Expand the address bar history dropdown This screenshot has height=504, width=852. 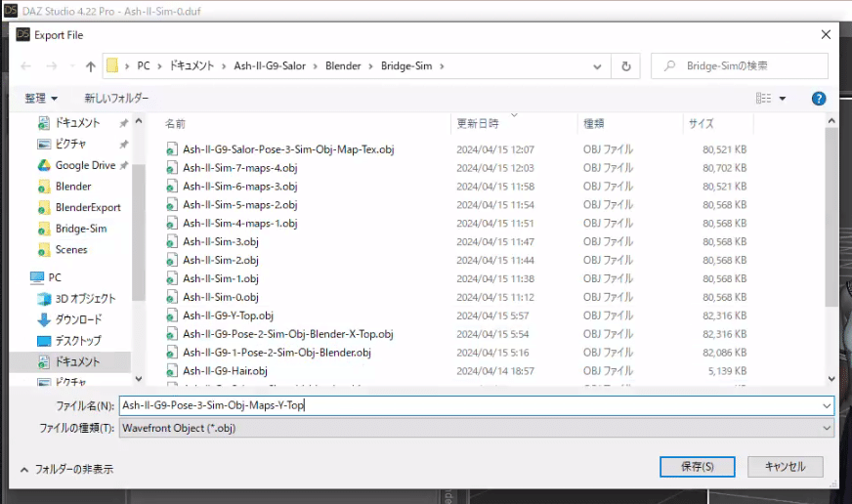point(597,66)
